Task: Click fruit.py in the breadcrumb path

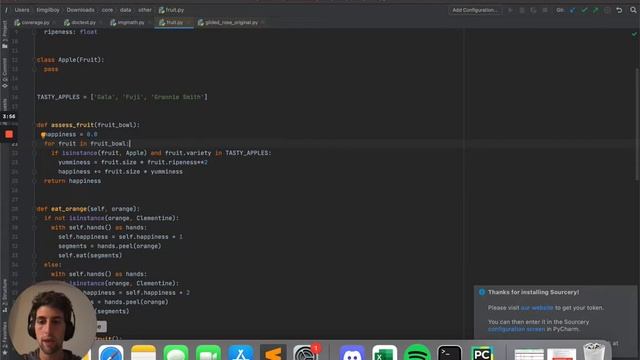Action: 171,10
